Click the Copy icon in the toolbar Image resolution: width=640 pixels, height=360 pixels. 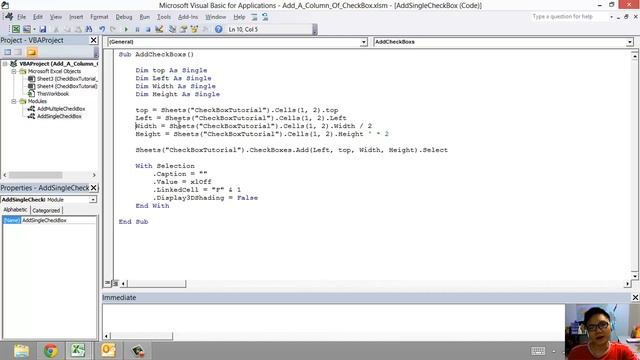[x=67, y=29]
